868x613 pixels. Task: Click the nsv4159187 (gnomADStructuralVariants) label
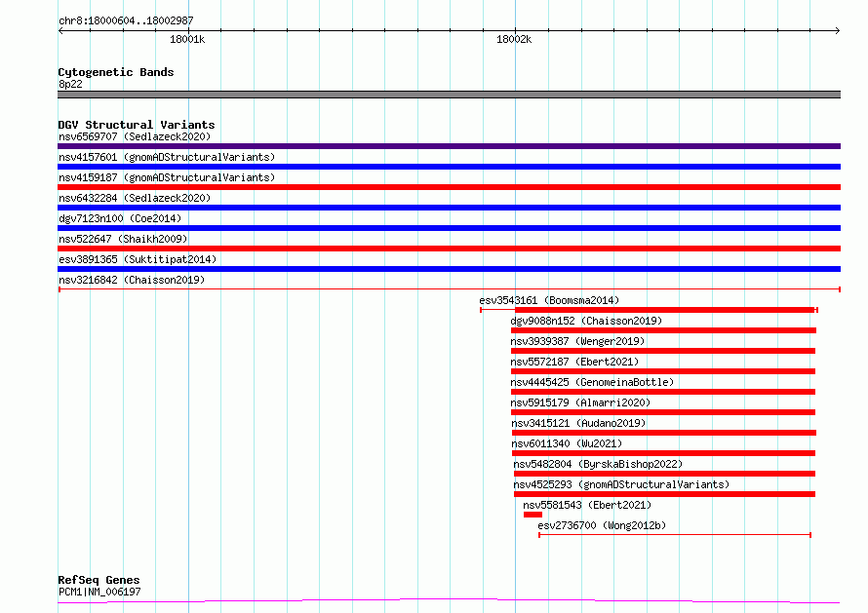pos(167,177)
